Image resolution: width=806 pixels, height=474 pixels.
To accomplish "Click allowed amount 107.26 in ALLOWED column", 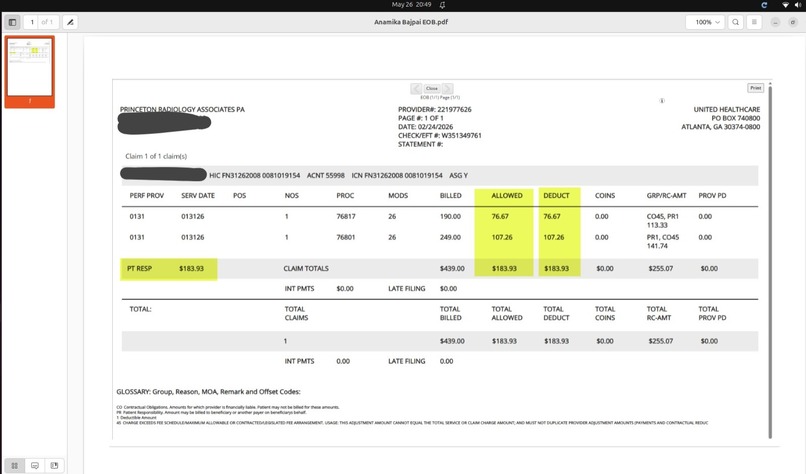I will pos(502,238).
